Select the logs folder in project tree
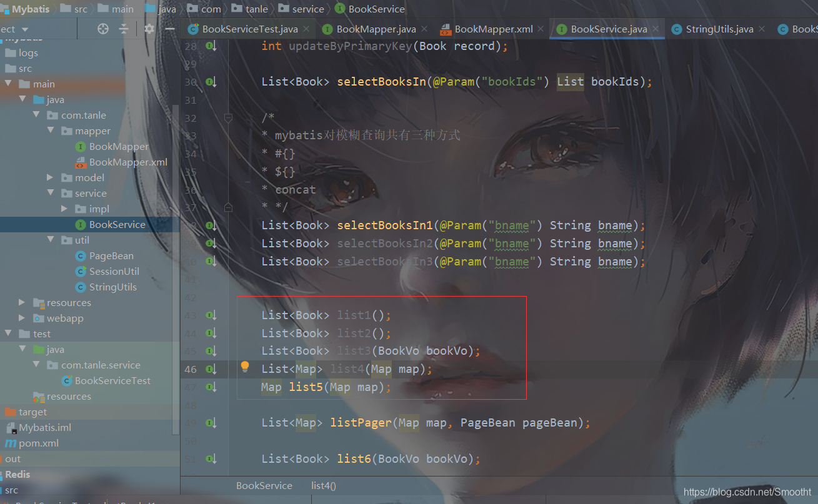This screenshot has height=504, width=818. [28, 52]
